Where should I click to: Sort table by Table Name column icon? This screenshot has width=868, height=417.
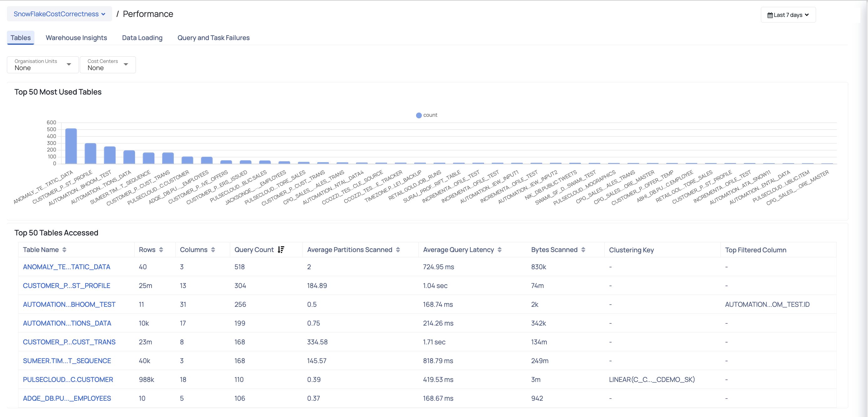point(65,250)
